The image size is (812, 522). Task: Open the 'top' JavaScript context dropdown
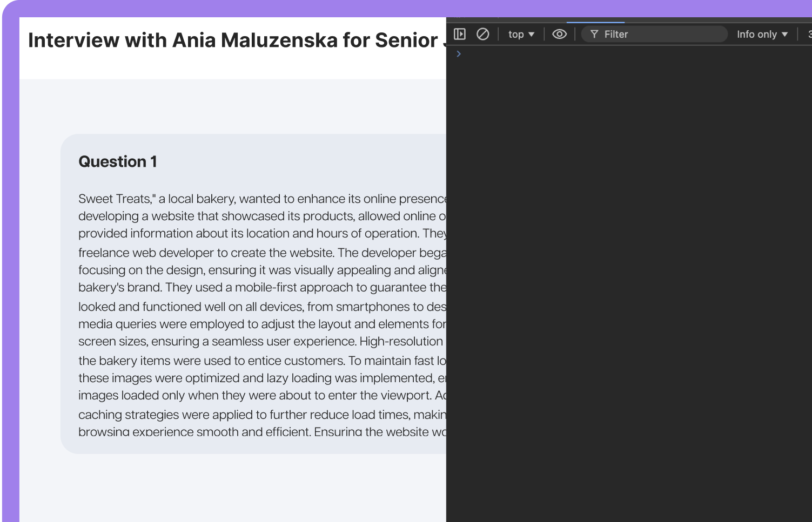[521, 34]
